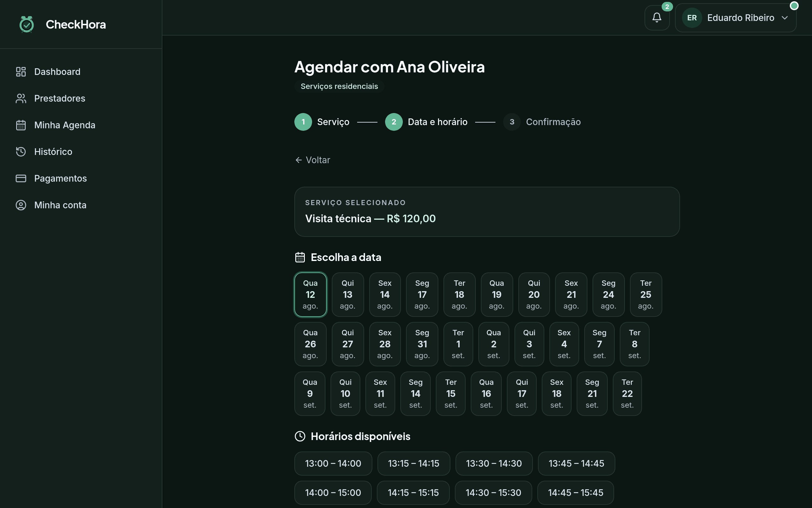Click the back arrow next to Voltar
Screen dimensions: 812x508
click(298, 160)
